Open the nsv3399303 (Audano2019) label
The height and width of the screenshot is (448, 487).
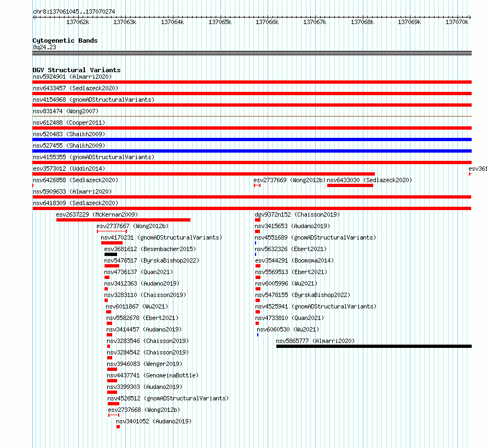pos(144,387)
